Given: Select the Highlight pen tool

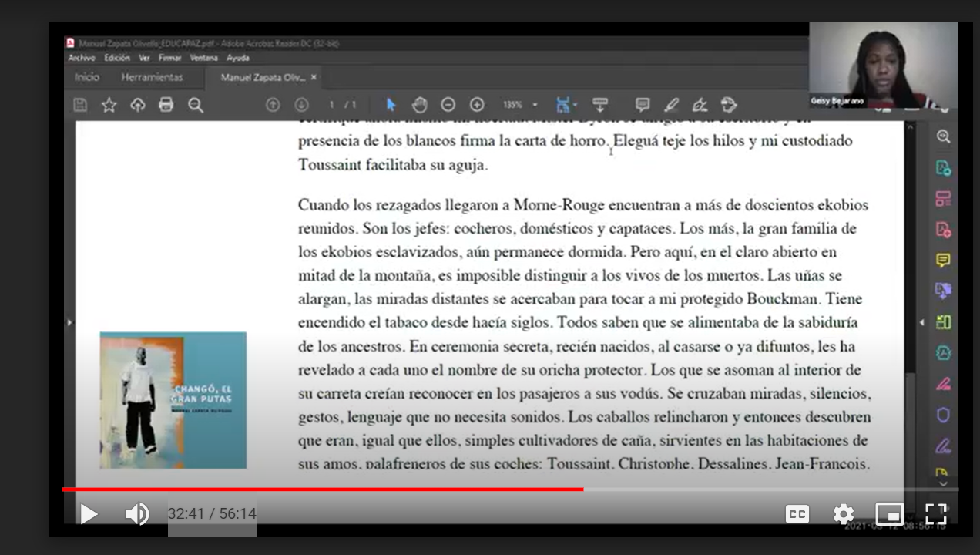Looking at the screenshot, I should [671, 105].
